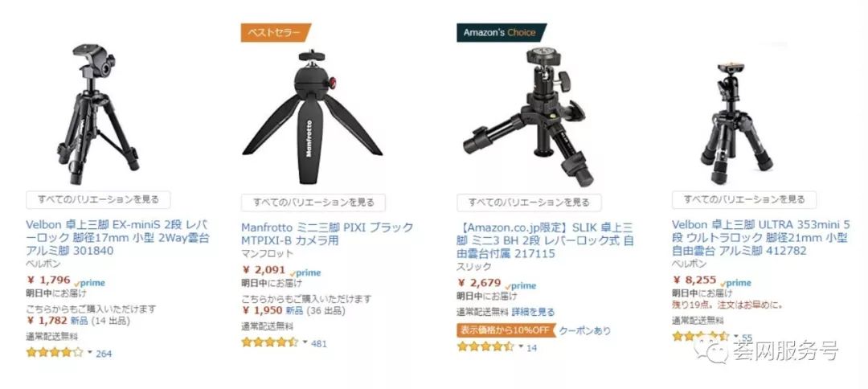The height and width of the screenshot is (389, 868).
Task: Click 詳細を見る shipping details link
Action: [x=533, y=312]
